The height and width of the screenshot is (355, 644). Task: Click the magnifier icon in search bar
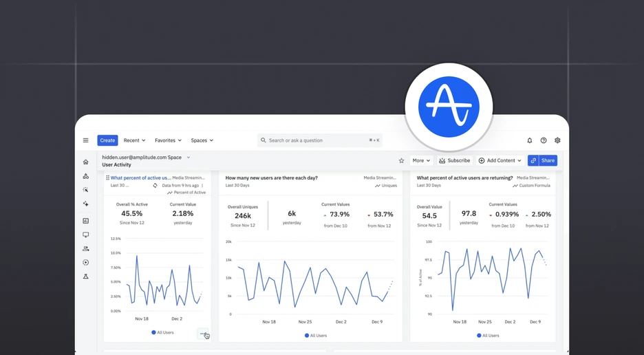pos(264,140)
